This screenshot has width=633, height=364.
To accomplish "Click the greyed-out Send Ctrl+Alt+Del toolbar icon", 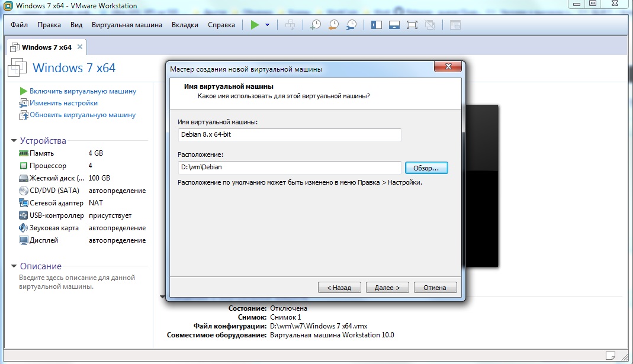I will [290, 25].
